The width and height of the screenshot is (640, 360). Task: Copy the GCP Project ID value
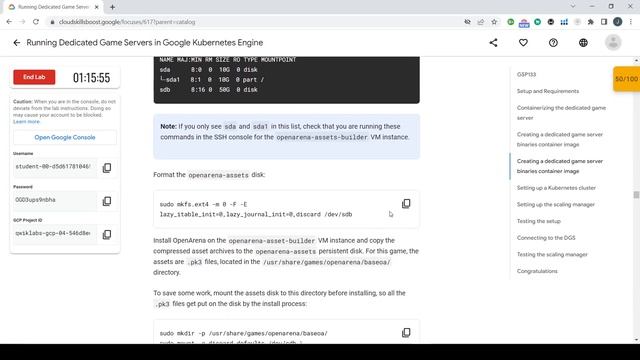tap(107, 234)
